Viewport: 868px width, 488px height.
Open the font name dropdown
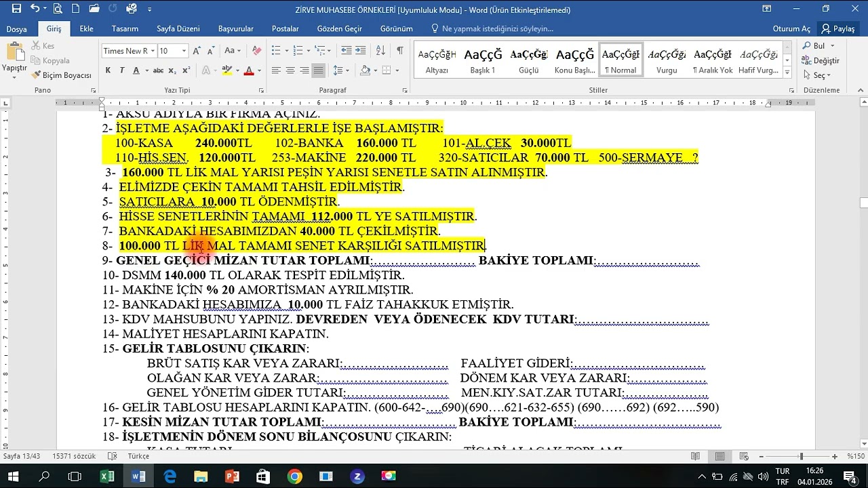point(151,51)
